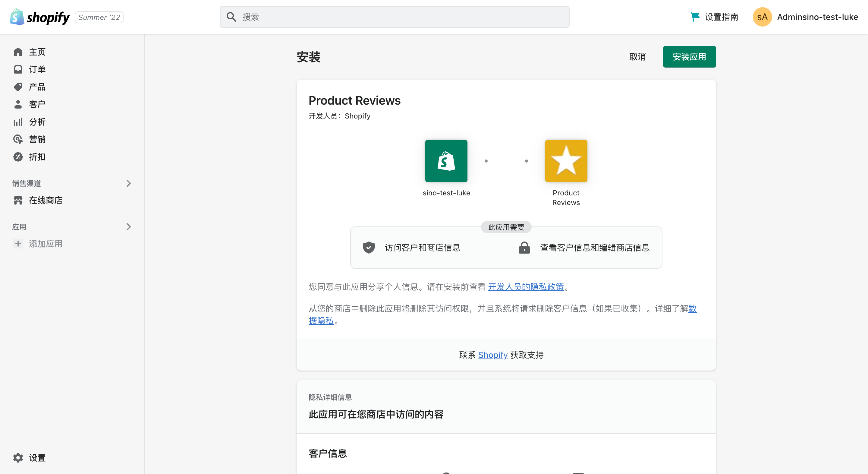The width and height of the screenshot is (868, 474).
Task: Click the 此应用需要 label
Action: [x=506, y=227]
